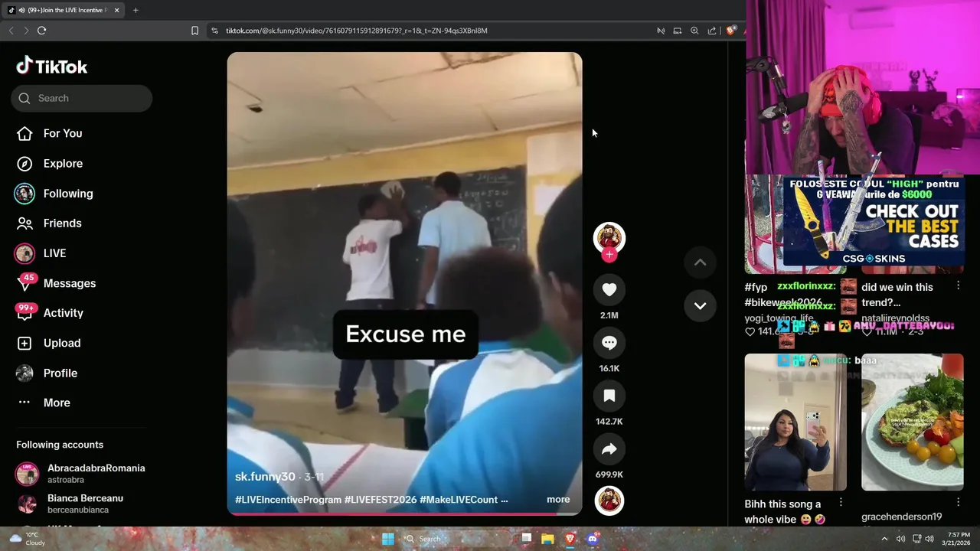Like the video with heart icon
The width and height of the screenshot is (980, 551).
[x=609, y=289]
